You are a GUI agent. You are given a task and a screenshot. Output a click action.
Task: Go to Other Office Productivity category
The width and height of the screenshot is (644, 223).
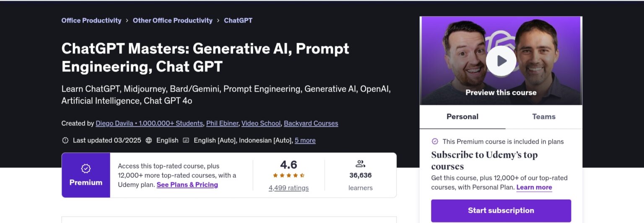pos(173,21)
